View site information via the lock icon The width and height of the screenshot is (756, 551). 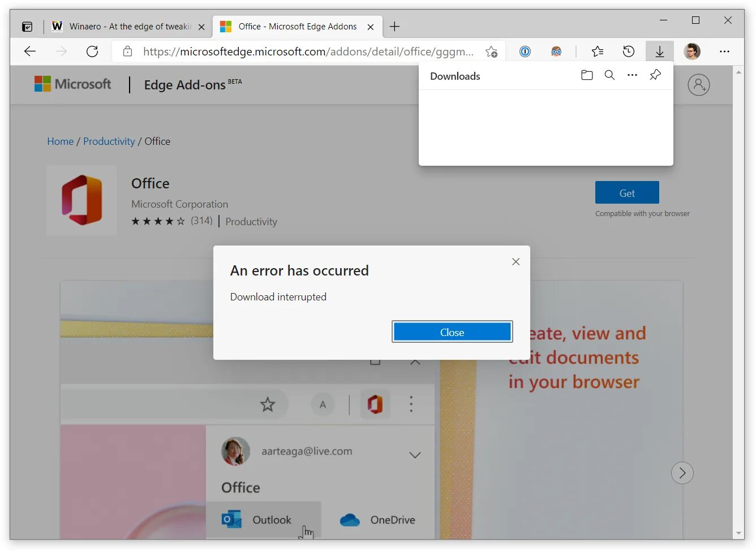(128, 51)
